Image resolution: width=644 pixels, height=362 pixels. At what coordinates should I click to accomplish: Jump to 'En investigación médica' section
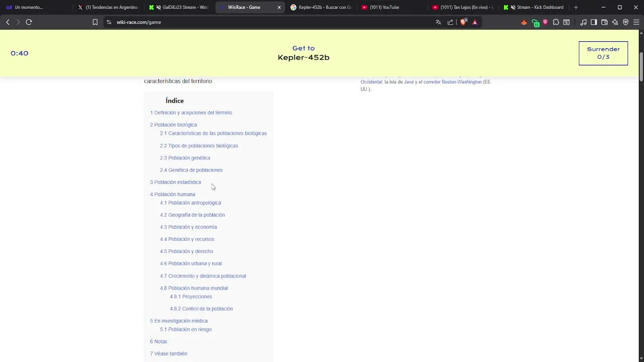coord(179,321)
